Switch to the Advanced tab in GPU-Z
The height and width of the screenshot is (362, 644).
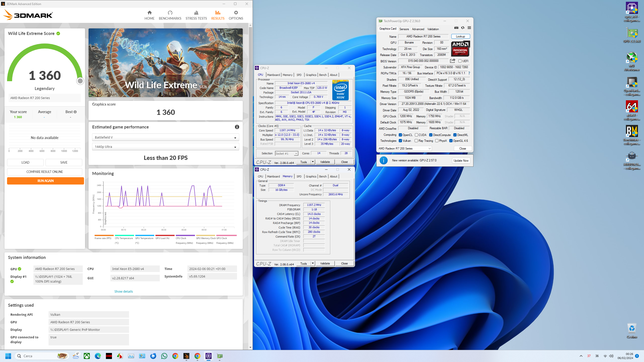point(418,29)
